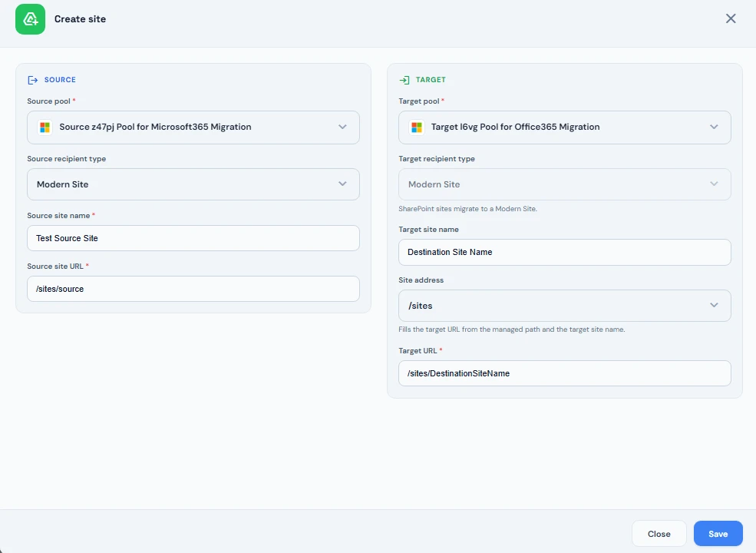Click Microsoft logo in Target pool field
756x553 pixels.
[x=417, y=127]
